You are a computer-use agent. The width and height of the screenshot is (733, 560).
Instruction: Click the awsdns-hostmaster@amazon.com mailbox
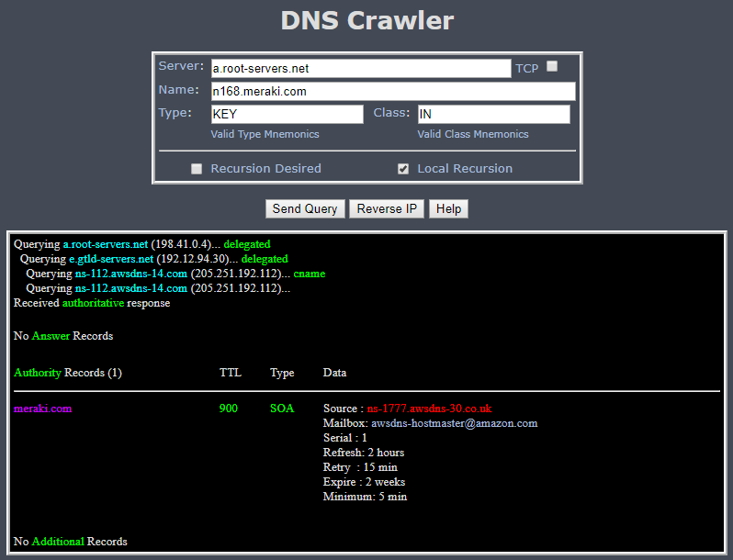pyautogui.click(x=454, y=423)
